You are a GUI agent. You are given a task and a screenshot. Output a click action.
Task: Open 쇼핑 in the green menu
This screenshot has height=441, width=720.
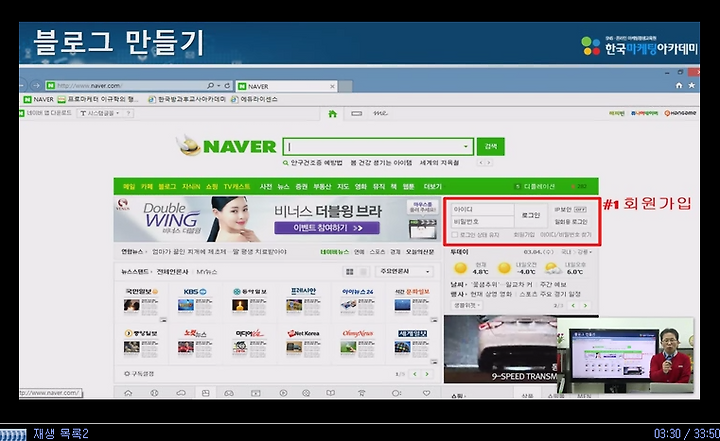[212, 187]
